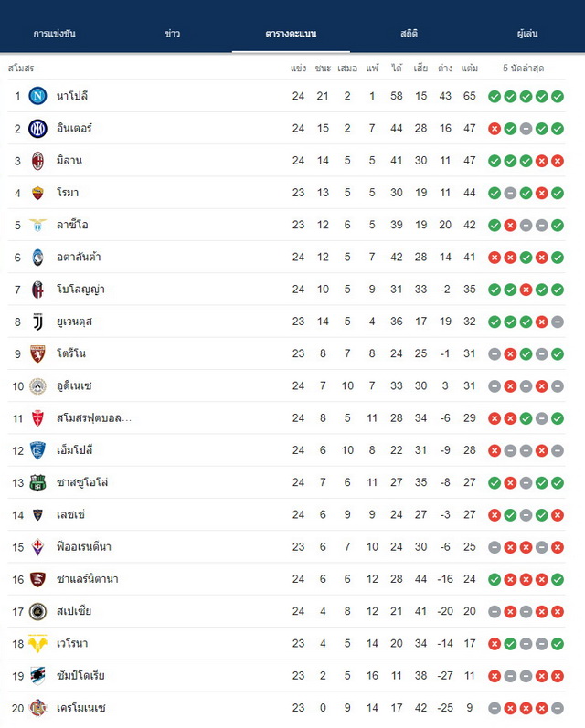Screen dimensions: 585x728
Task: Click Cremonese's first grey draw result icon
Action: coord(495,708)
